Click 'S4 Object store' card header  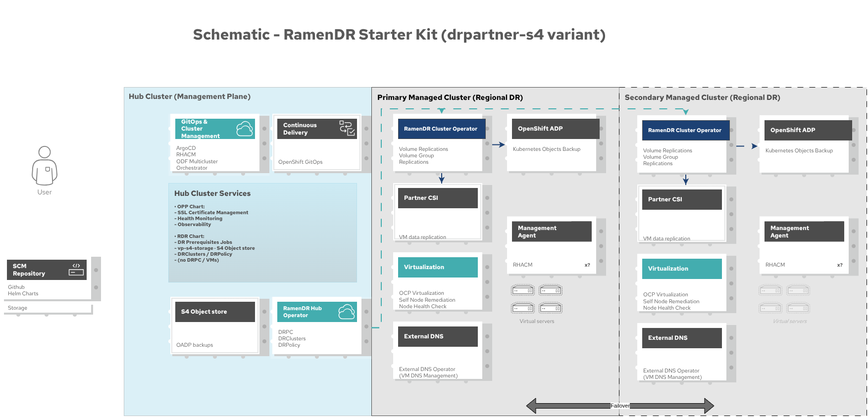click(215, 312)
